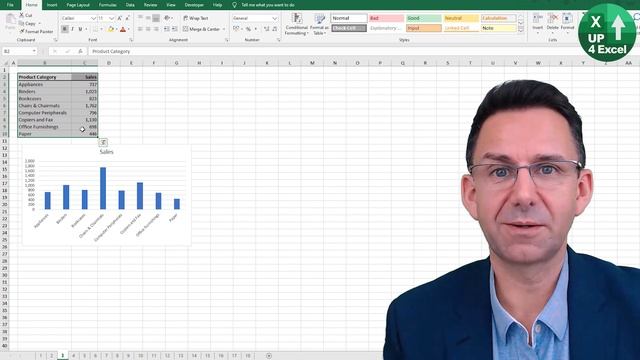Click the Insert Function fx icon

pos(80,51)
